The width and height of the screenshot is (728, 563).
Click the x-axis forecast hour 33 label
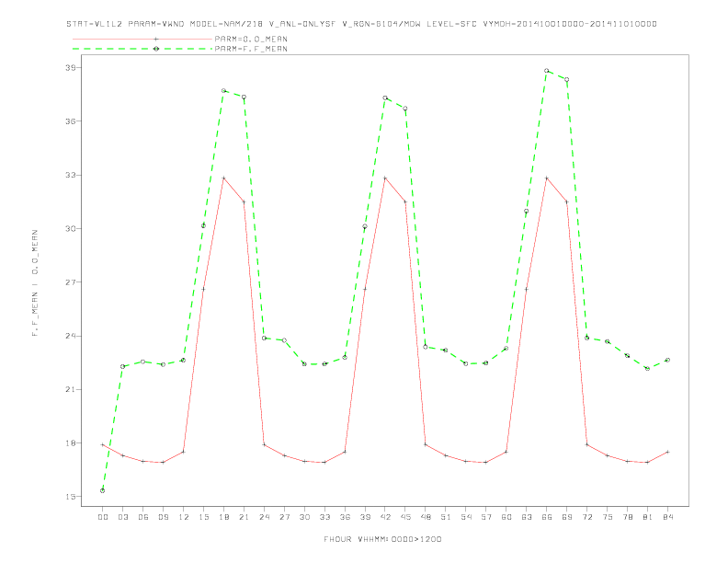[324, 517]
